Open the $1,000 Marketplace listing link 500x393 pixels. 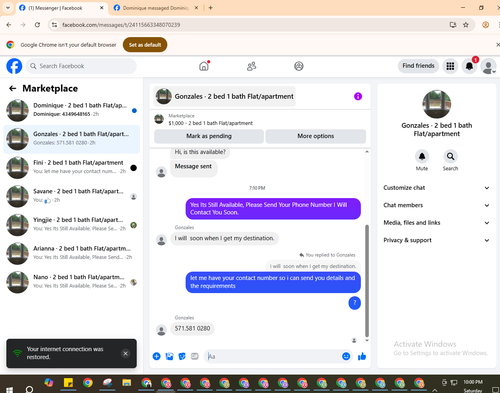[x=210, y=123]
